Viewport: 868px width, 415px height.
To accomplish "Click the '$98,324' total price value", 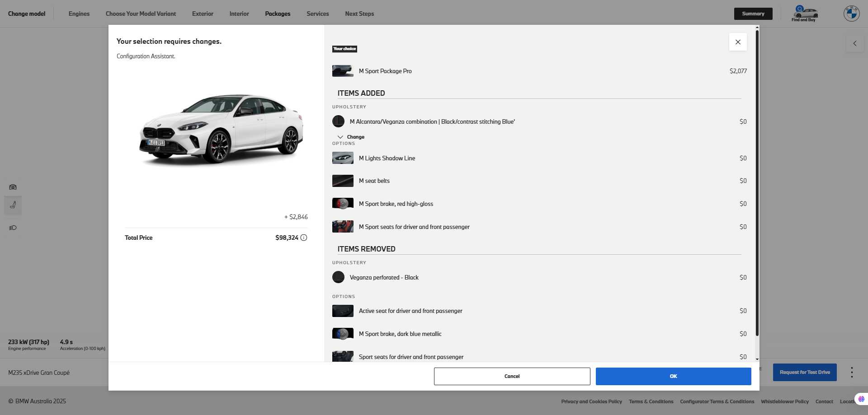I will [x=287, y=238].
